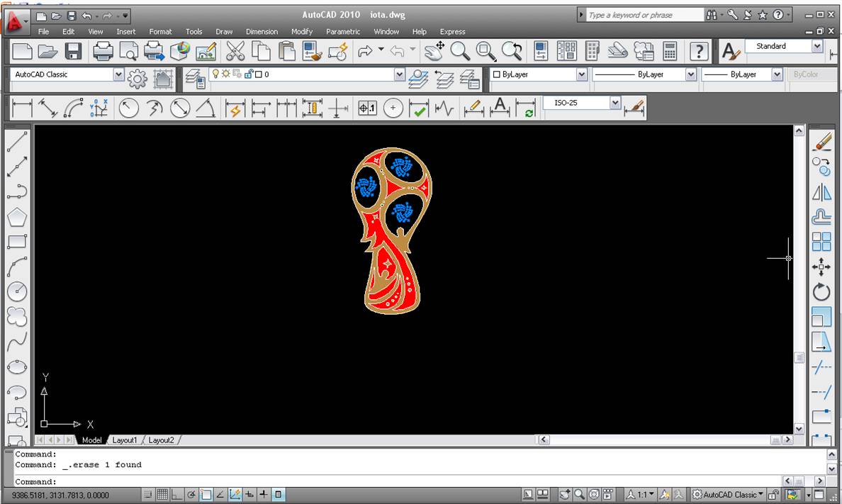Click the vertical scrollbar down arrow
Screen dimensions: 842x504
(799, 429)
